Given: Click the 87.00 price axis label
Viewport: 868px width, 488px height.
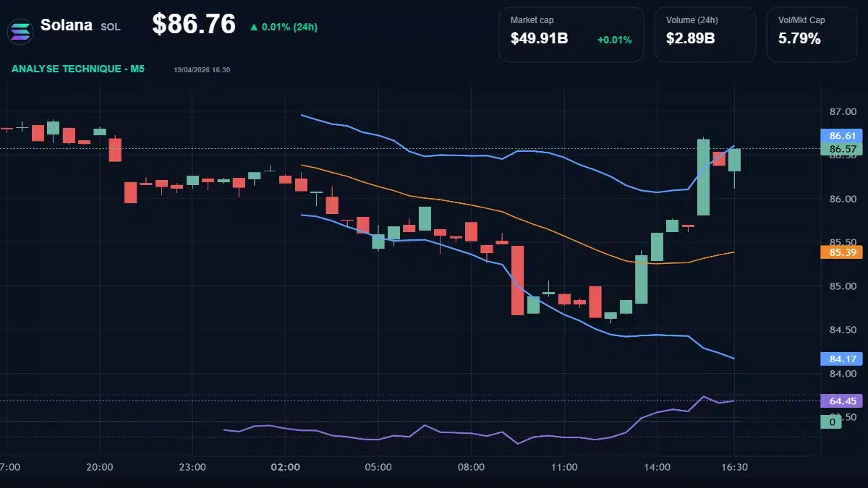Looking at the screenshot, I should tap(843, 112).
